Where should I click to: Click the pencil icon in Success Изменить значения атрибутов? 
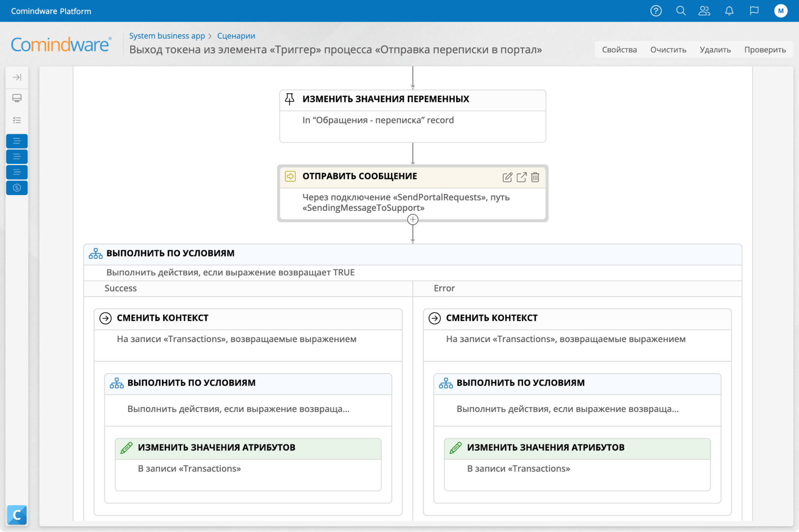[x=126, y=448]
